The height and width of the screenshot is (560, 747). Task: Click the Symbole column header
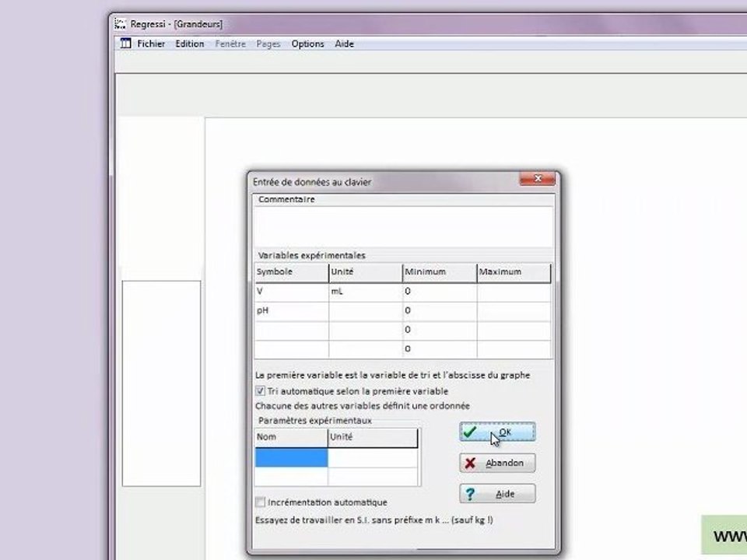[292, 272]
